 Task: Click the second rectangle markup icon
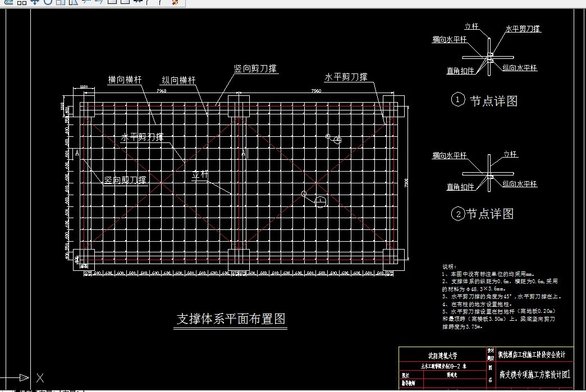click(x=125, y=3)
